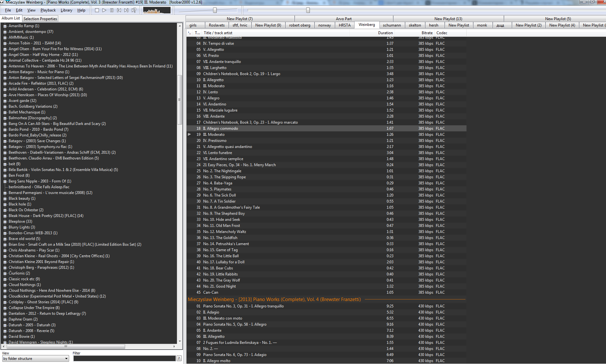Expand the Bleeplove folder node
The image size is (606, 364).
point(5,222)
